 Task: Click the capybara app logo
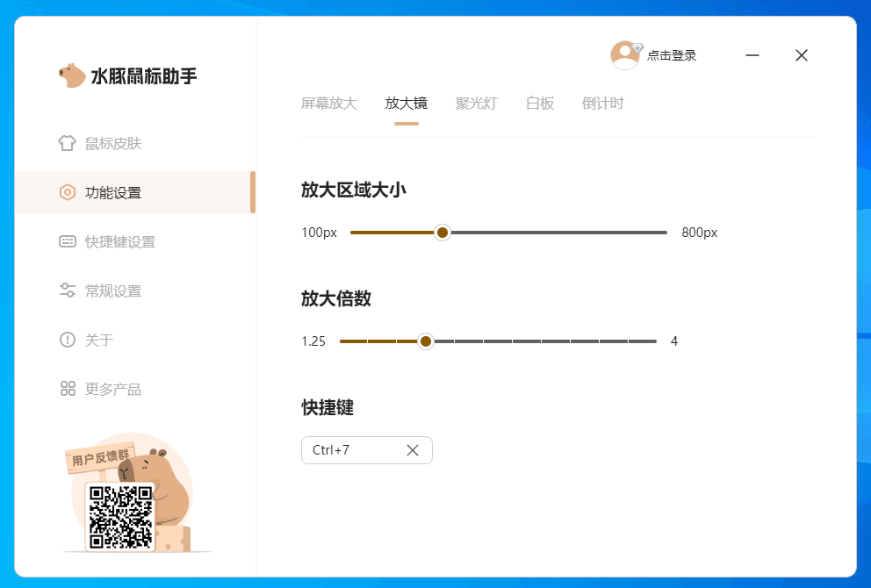(72, 75)
